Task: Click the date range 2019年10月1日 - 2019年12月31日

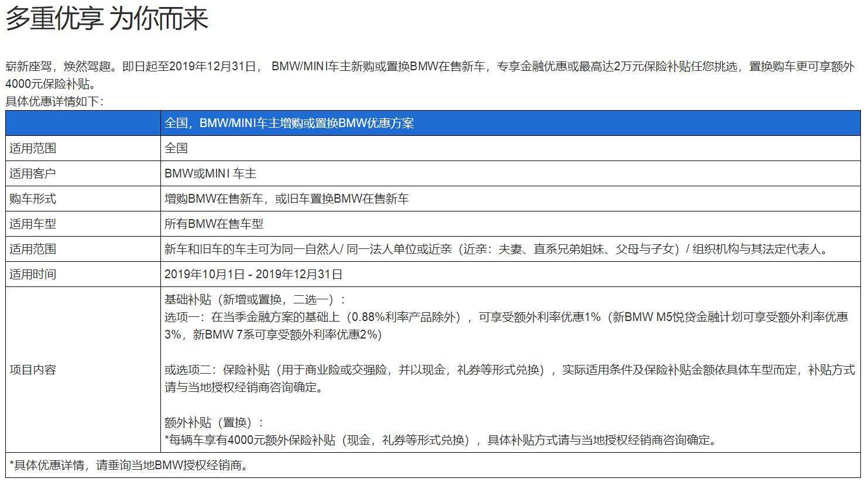Action: pyautogui.click(x=253, y=274)
